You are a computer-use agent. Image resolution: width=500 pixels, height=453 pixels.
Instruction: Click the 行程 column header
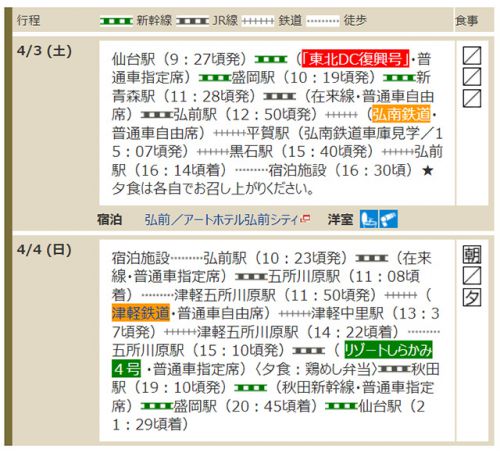click(x=28, y=21)
